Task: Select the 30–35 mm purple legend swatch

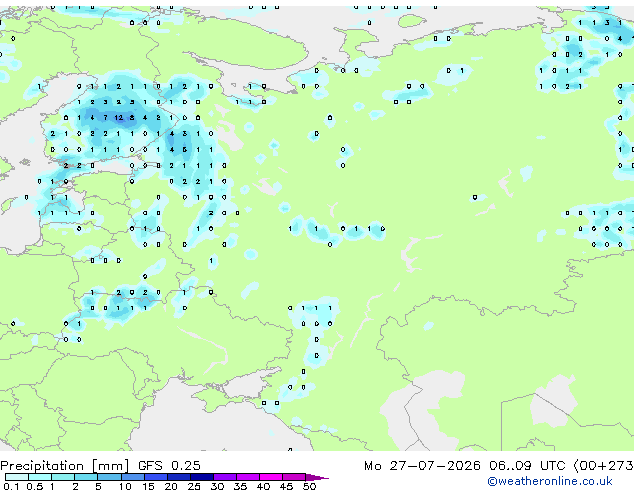Action: click(225, 477)
